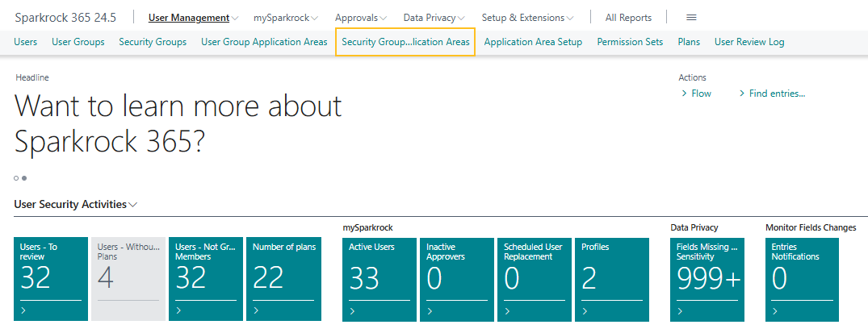Expand the mySparkrock dropdown menu

[x=285, y=18]
